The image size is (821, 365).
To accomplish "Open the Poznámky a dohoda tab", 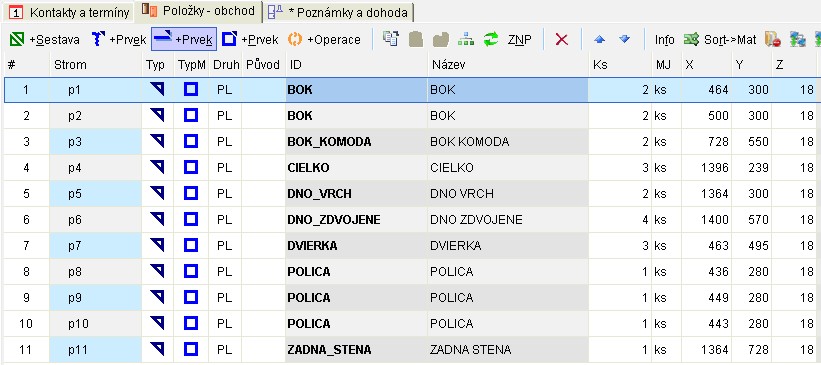I will click(x=338, y=12).
